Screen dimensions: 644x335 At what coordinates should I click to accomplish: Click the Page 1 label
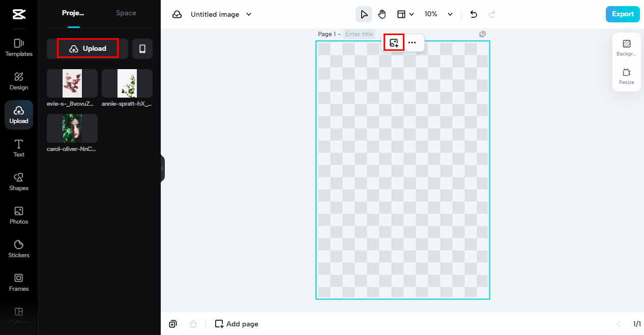327,34
